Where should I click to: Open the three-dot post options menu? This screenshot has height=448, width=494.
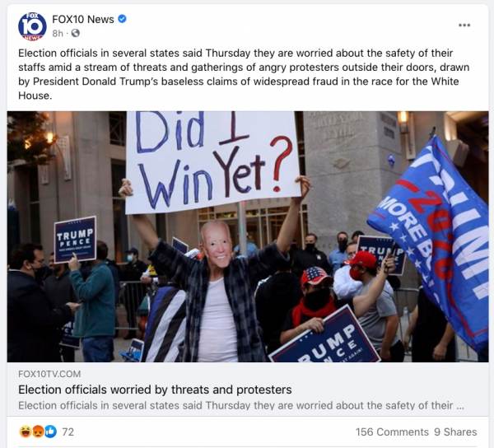pos(464,26)
